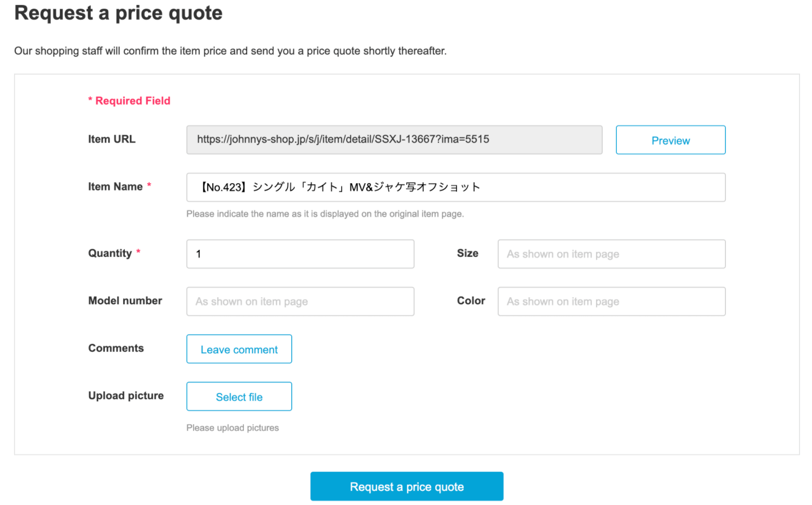812x505 pixels.
Task: Click the 'Model number' label
Action: [x=125, y=300]
